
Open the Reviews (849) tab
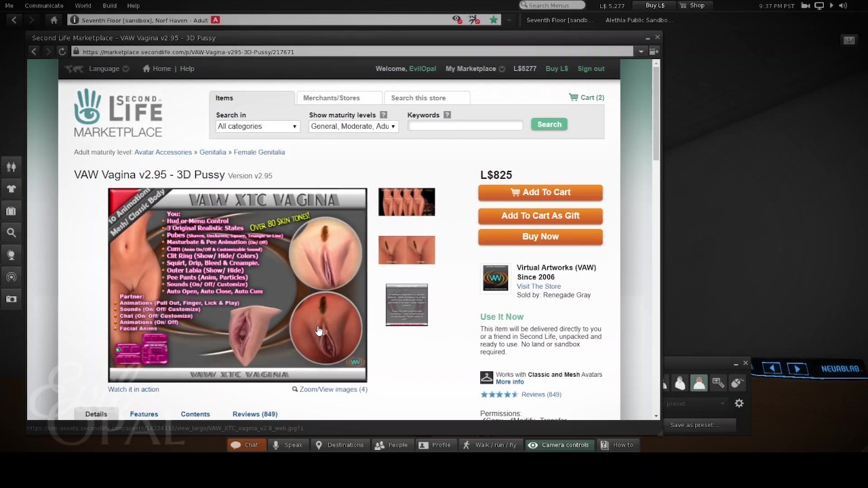pos(255,414)
